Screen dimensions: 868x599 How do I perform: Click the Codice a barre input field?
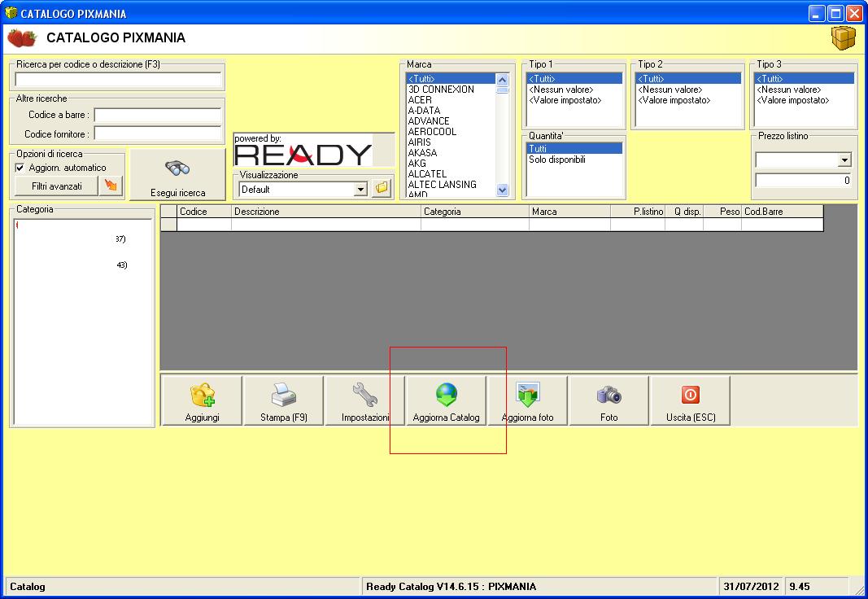point(158,115)
